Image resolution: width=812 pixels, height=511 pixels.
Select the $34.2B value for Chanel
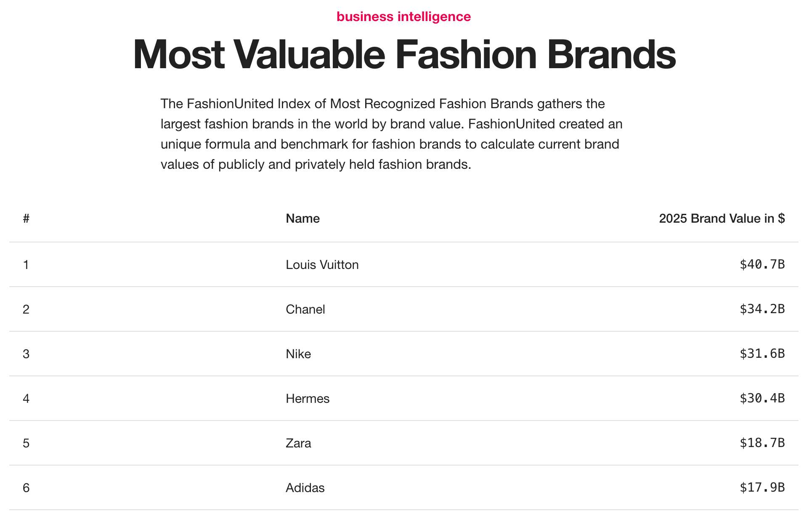pyautogui.click(x=762, y=309)
